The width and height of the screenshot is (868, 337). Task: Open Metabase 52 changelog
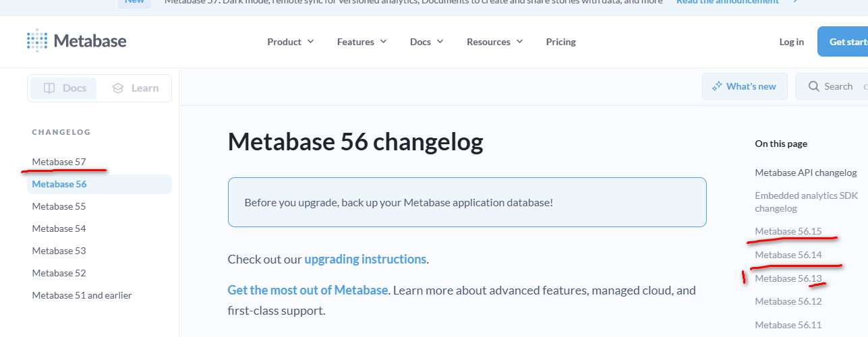[59, 273]
